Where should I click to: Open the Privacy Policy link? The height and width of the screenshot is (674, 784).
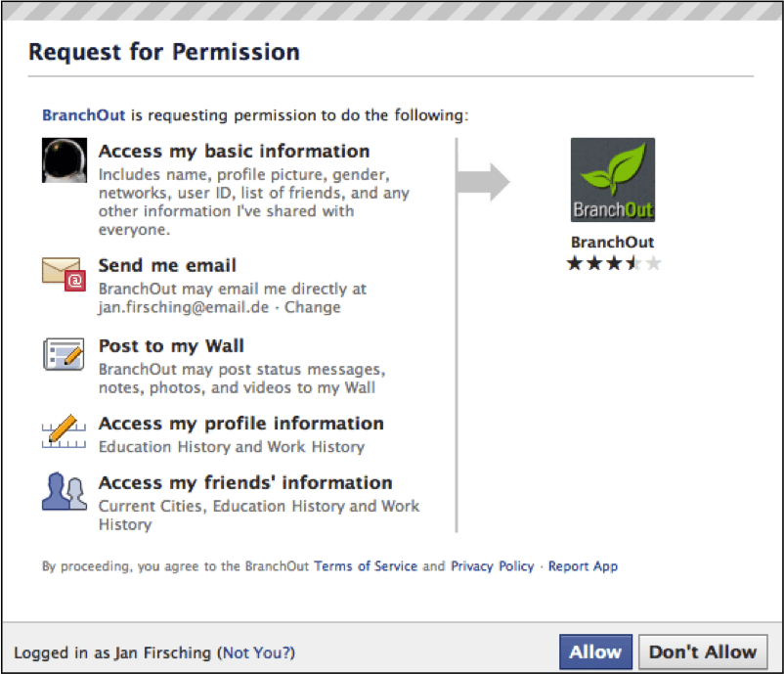click(493, 566)
